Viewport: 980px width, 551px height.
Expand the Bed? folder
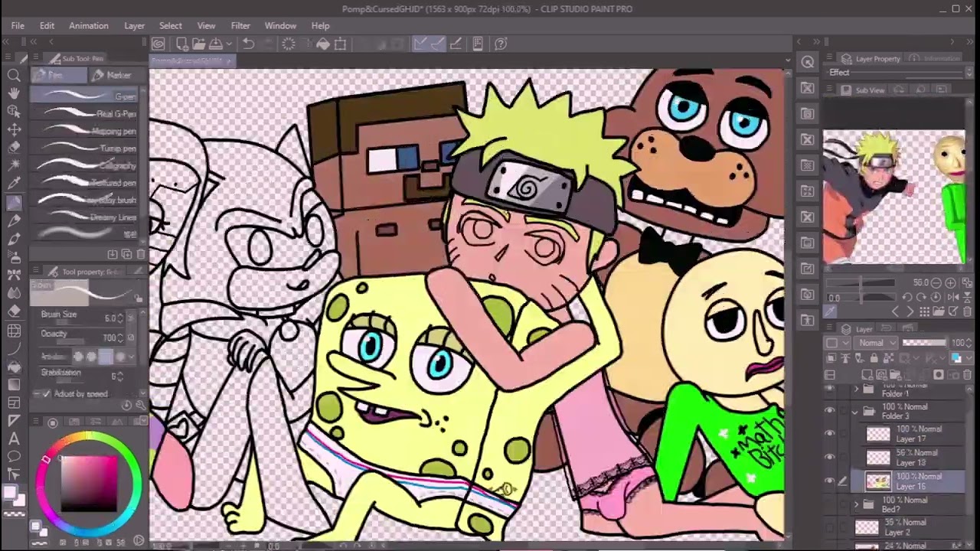click(x=856, y=504)
